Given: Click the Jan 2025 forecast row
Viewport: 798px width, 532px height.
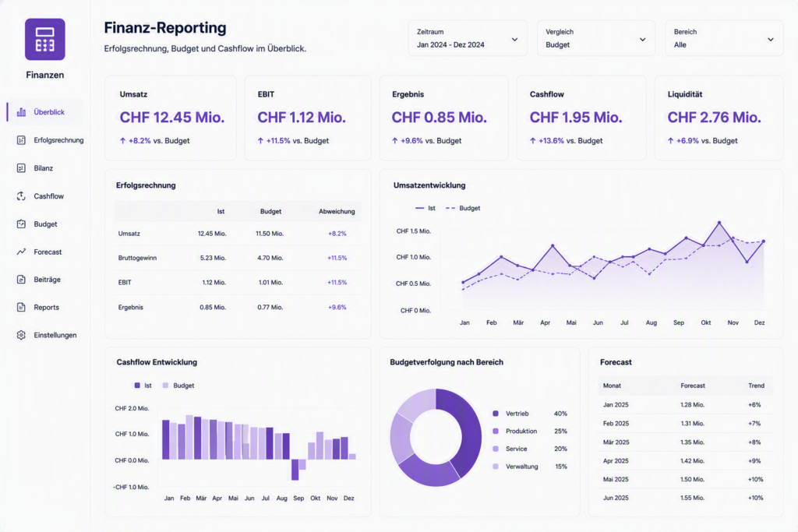Looking at the screenshot, I should point(686,405).
